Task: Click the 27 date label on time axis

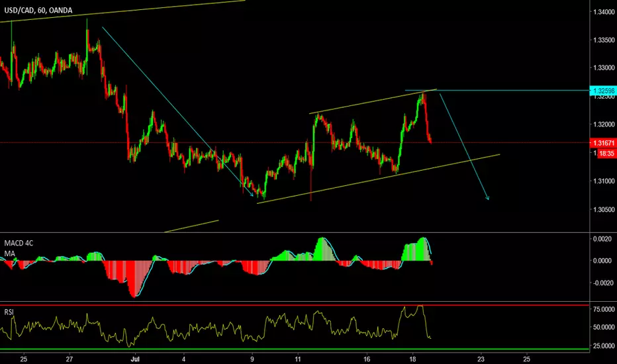Action: click(70, 359)
